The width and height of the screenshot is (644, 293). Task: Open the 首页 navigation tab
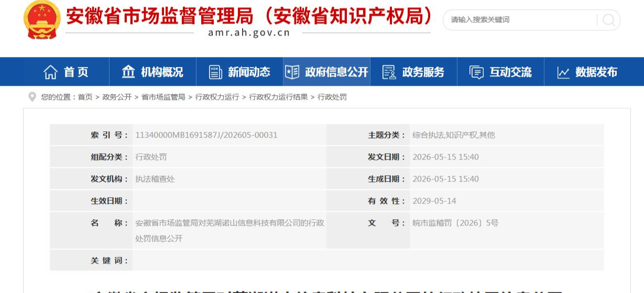coord(66,72)
